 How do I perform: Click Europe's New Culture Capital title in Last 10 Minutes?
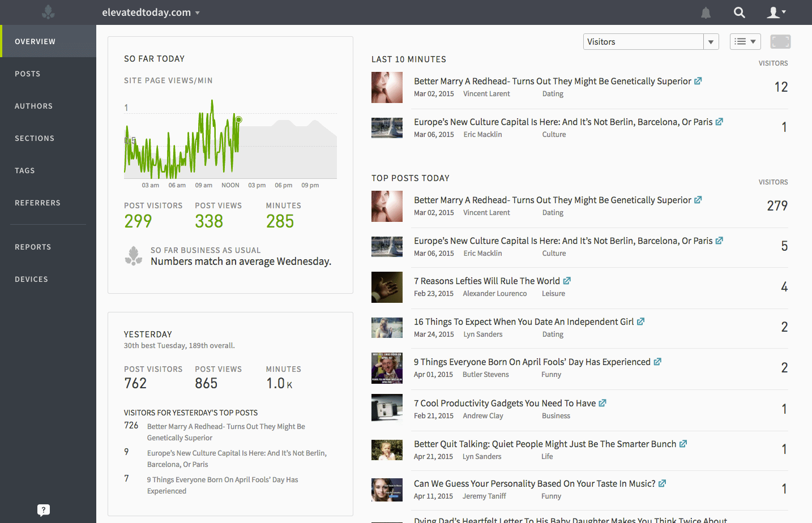pos(563,122)
